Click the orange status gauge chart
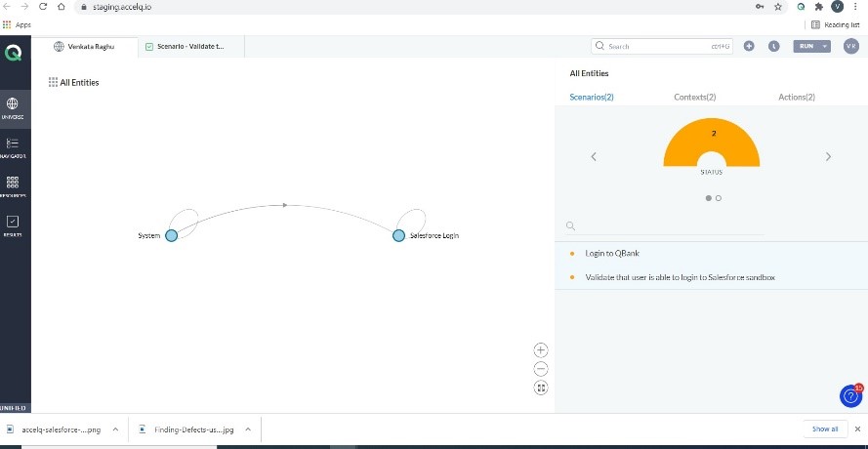Viewport: 868px width, 449px height. [711, 143]
